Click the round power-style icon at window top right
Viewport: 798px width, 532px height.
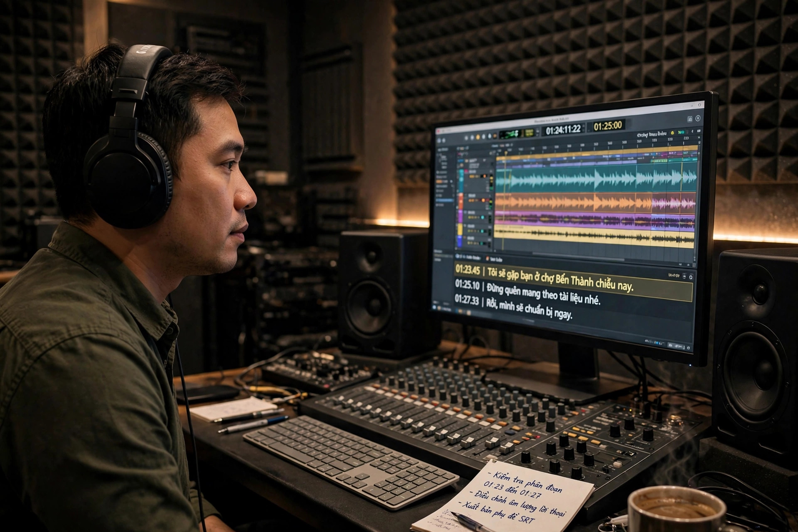698,118
